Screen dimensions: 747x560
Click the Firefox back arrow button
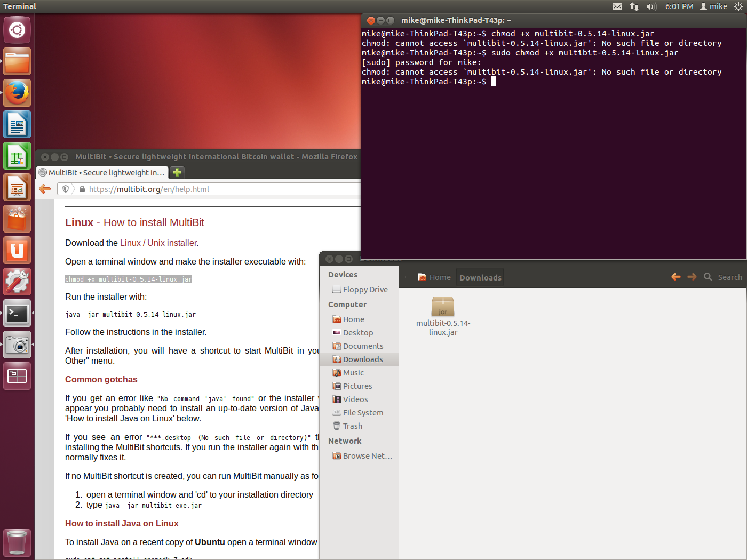pyautogui.click(x=45, y=189)
